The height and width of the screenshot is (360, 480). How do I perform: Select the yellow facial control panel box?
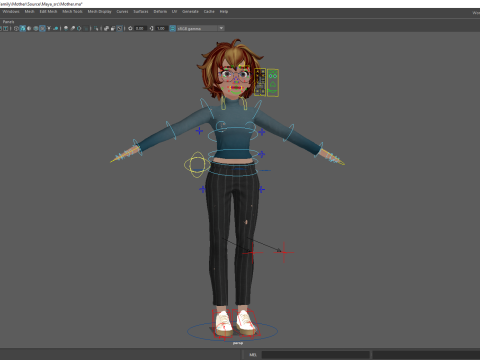point(260,82)
